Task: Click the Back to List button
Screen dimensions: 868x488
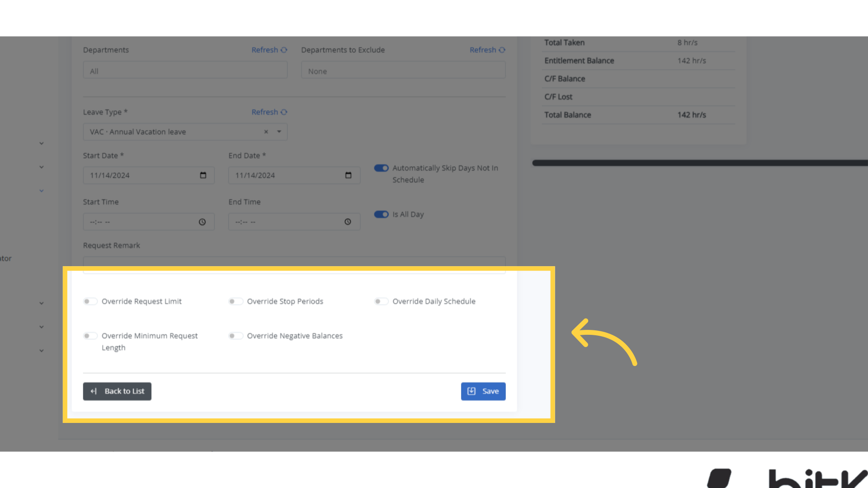Action: 117,391
